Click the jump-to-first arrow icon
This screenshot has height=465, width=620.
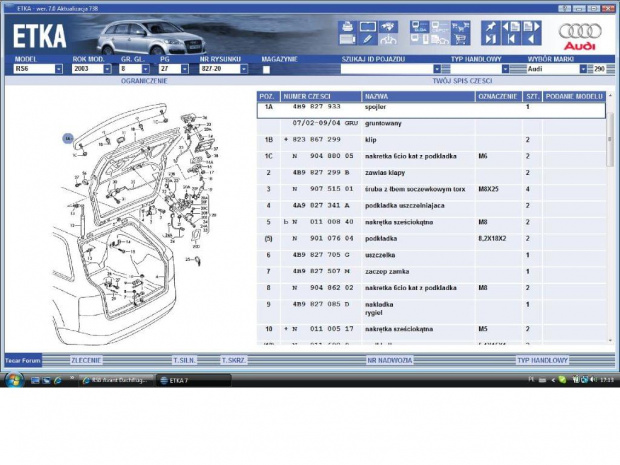click(511, 39)
